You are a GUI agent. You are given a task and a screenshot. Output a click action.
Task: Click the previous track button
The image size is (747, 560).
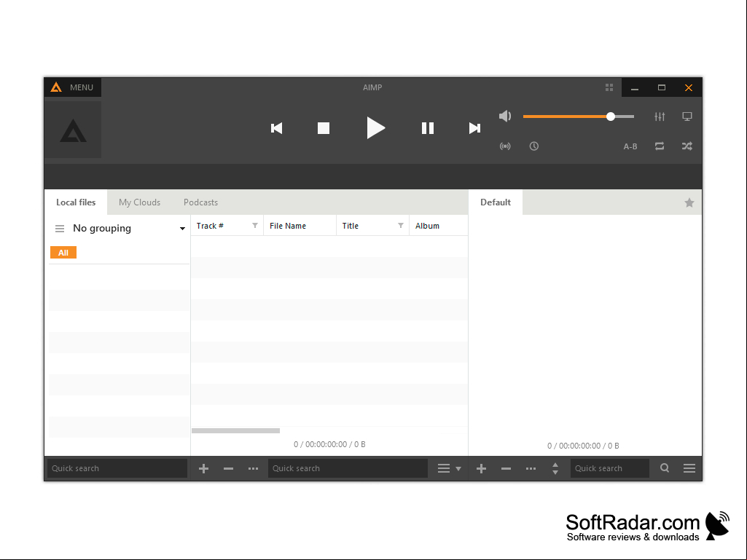pos(277,128)
